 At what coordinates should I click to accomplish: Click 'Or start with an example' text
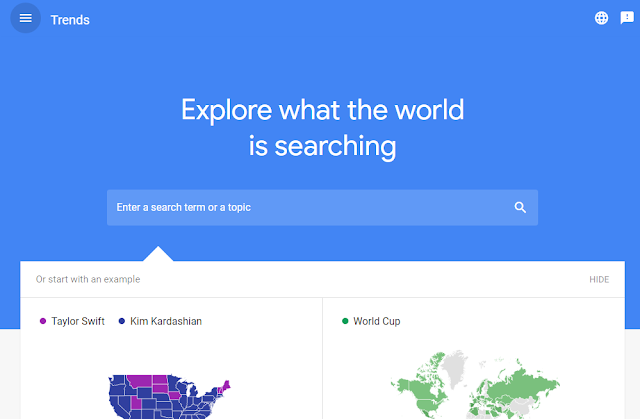[88, 279]
